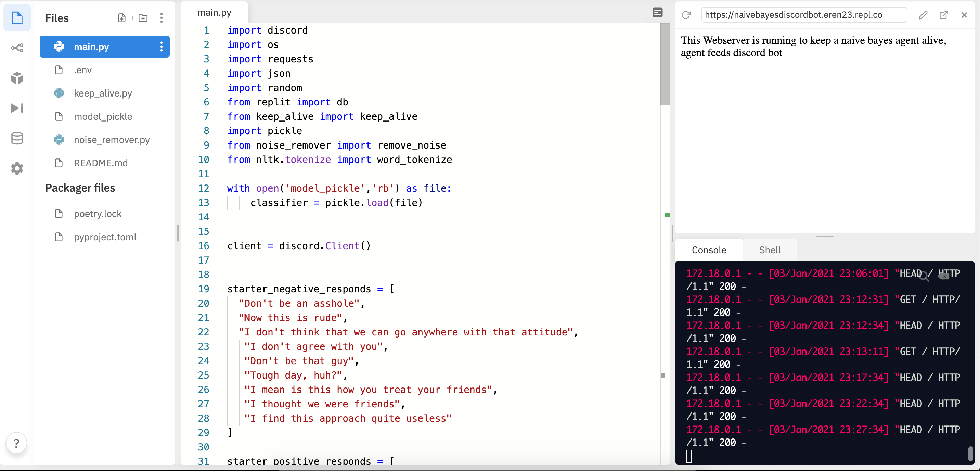Click the webview URL address field
This screenshot has width=980, height=471.
(803, 15)
